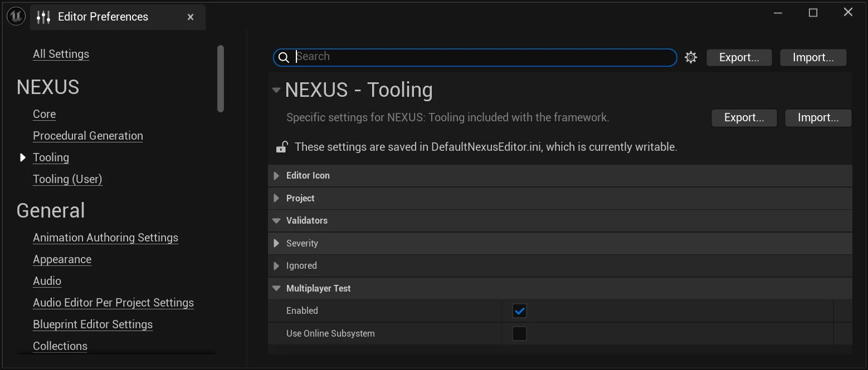This screenshot has width=868, height=370.
Task: Click the 'Use Online Subsystem' label
Action: coord(330,334)
